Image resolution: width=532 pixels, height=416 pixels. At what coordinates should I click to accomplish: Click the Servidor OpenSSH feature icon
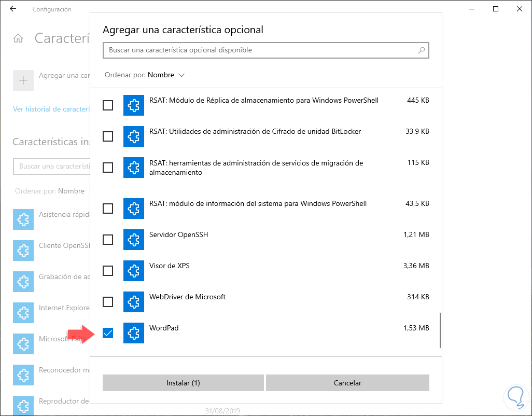pos(133,240)
